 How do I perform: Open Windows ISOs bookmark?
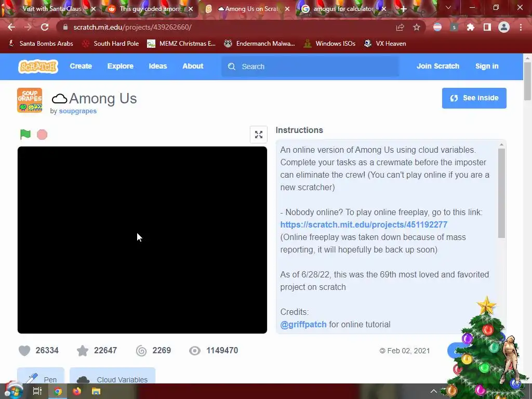[330, 44]
